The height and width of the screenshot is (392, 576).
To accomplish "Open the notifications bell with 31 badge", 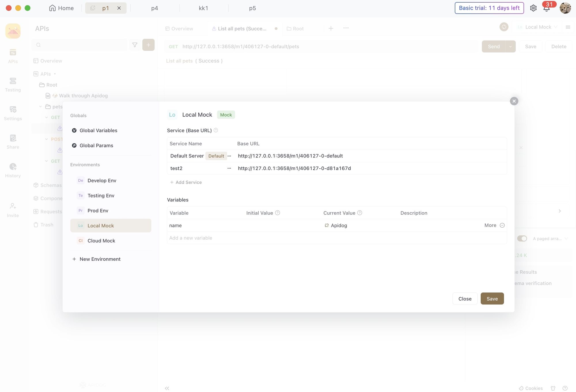I will (547, 8).
